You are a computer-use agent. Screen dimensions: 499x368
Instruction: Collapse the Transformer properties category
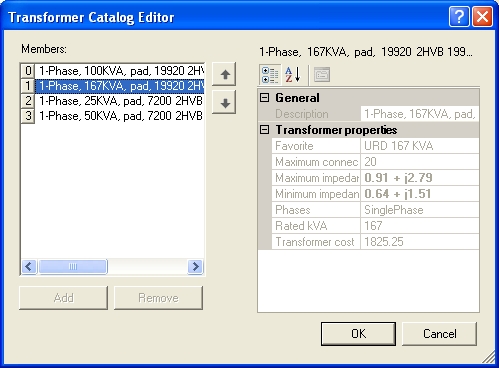(x=265, y=130)
